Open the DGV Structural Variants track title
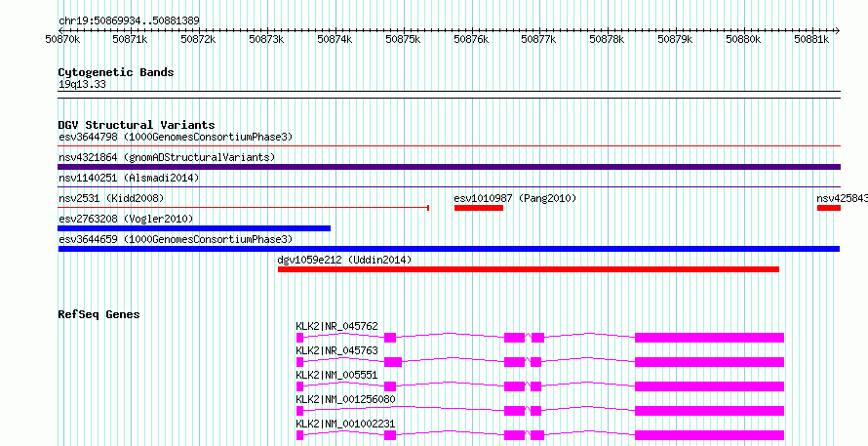 click(137, 125)
